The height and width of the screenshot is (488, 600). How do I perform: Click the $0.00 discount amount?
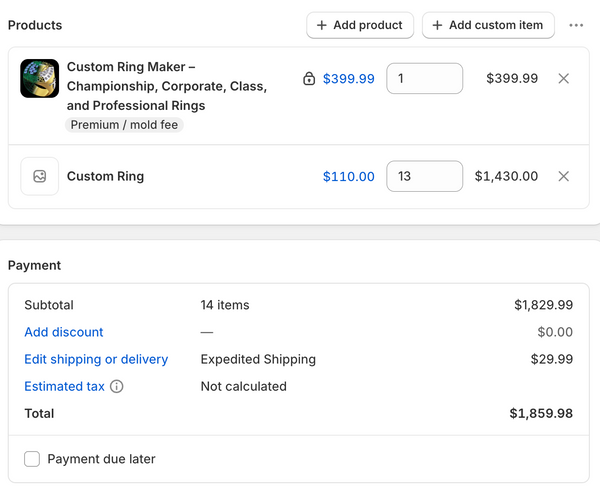tap(555, 332)
